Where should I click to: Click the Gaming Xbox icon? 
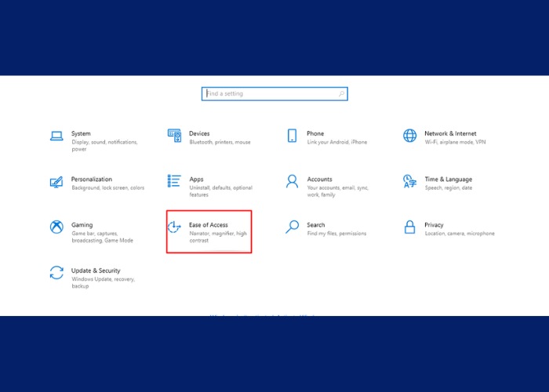click(x=56, y=227)
